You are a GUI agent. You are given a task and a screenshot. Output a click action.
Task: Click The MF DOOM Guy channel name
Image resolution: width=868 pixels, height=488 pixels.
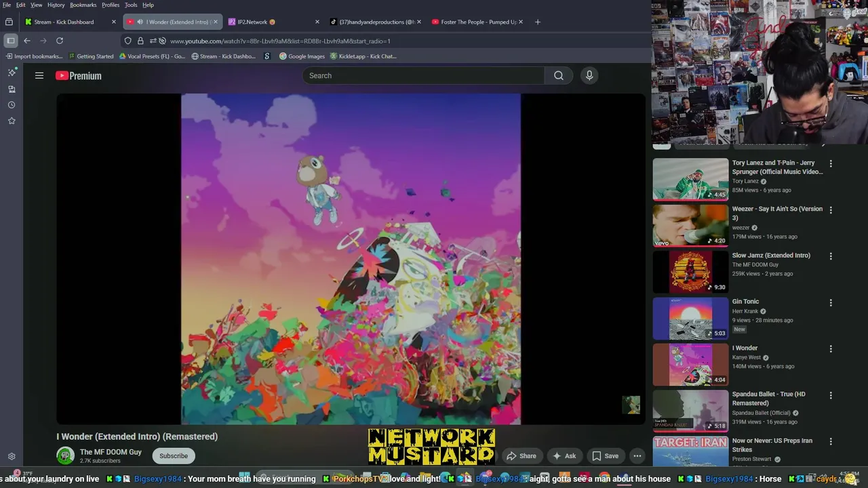(111, 452)
